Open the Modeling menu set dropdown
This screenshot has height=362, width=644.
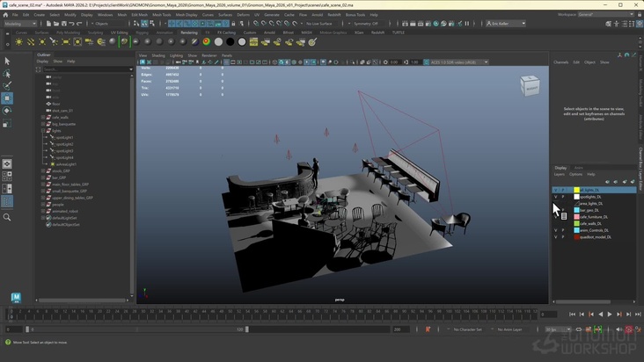pyautogui.click(x=19, y=24)
